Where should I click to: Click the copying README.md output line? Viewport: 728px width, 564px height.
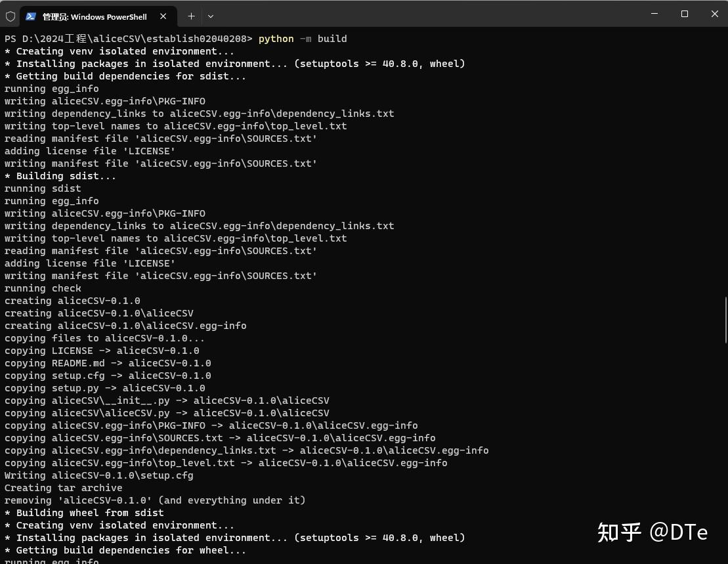coord(105,363)
